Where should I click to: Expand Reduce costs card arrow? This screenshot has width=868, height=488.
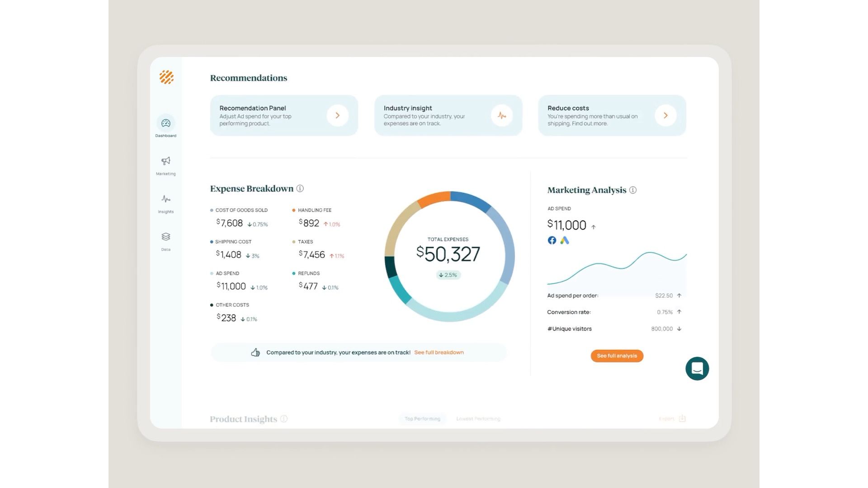[x=665, y=116]
